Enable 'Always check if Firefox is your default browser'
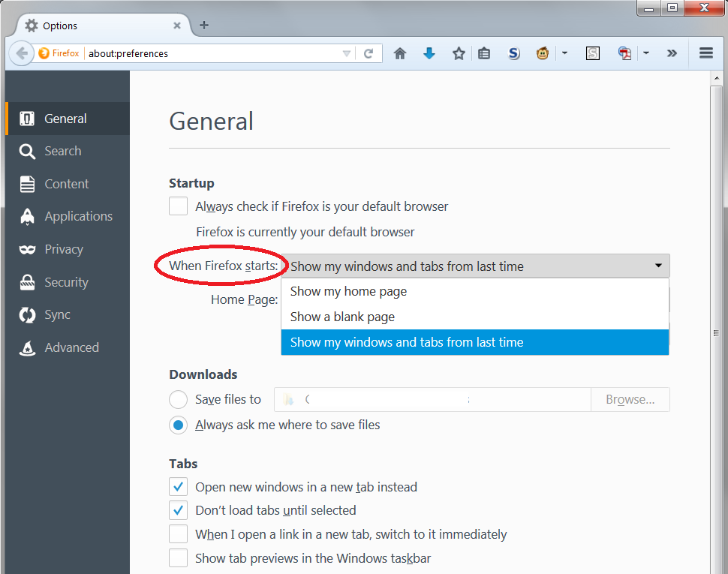Viewport: 728px width, 574px height. [x=178, y=206]
